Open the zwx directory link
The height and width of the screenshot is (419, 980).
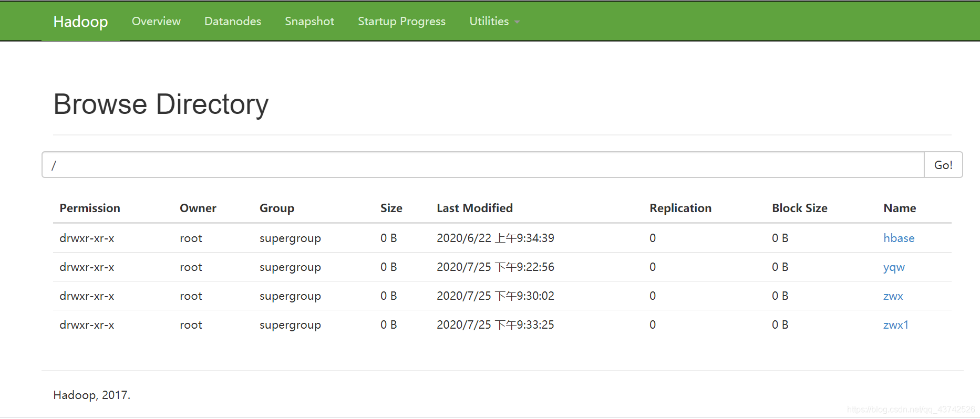[x=893, y=296]
